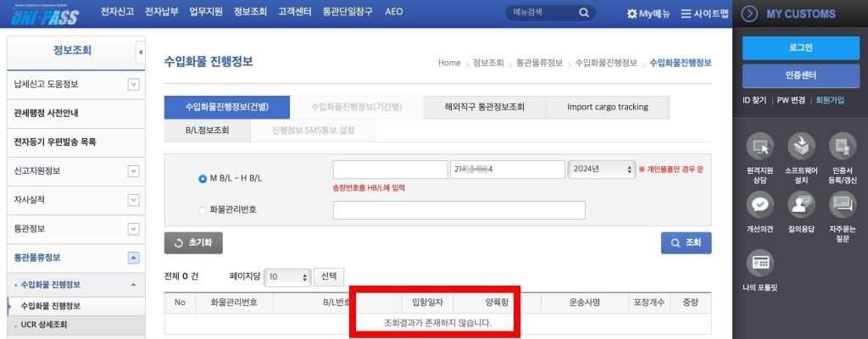Switch to 수입화물진행정보(기간별) tab
The height and width of the screenshot is (339, 868).
pos(357,108)
